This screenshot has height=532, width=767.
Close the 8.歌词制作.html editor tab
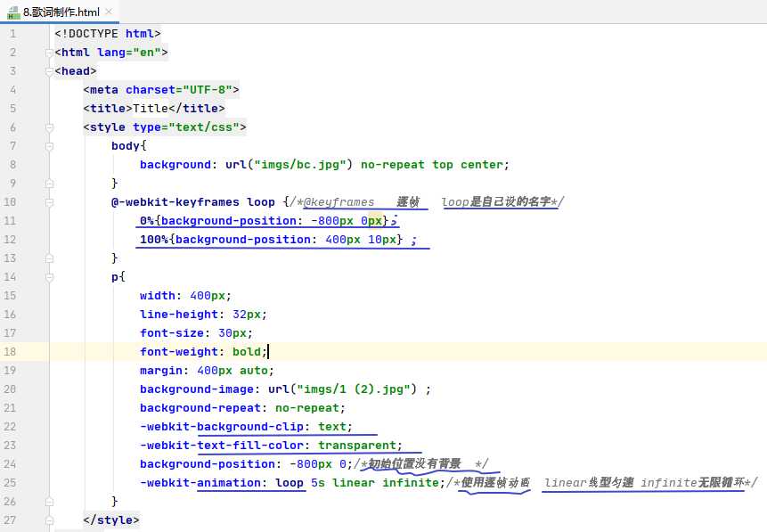[105, 12]
